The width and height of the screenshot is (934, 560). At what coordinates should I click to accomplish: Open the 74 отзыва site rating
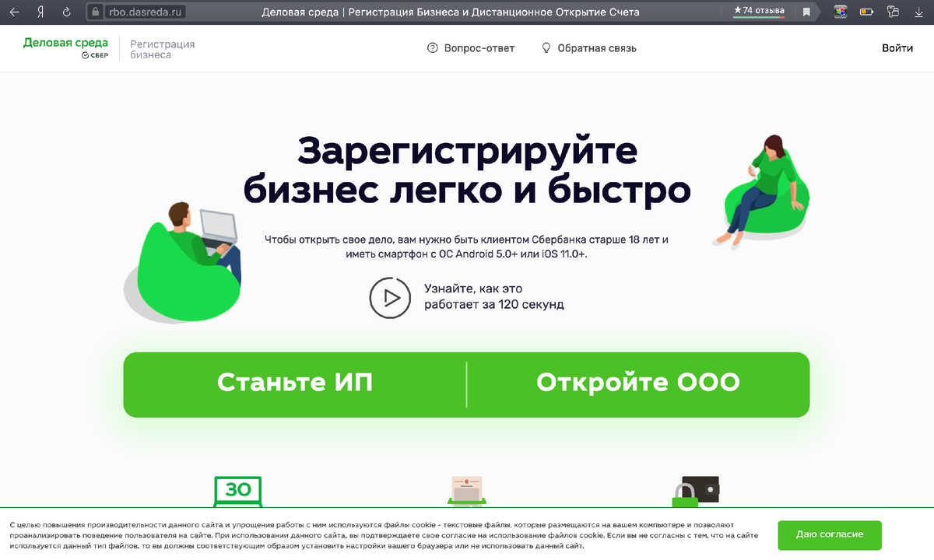759,11
